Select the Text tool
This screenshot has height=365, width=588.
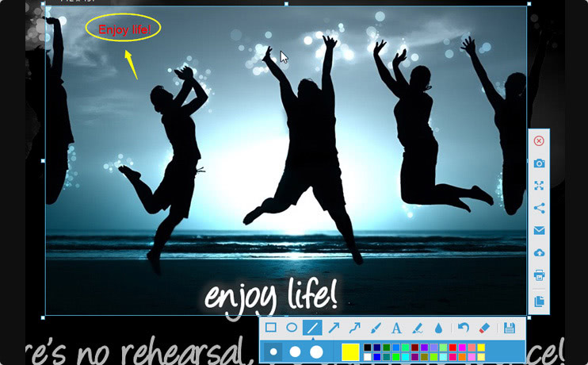pyautogui.click(x=396, y=328)
